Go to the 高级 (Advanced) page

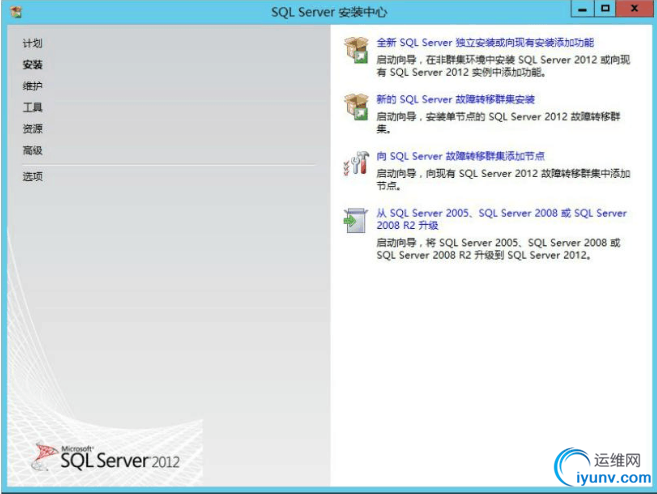[x=32, y=150]
